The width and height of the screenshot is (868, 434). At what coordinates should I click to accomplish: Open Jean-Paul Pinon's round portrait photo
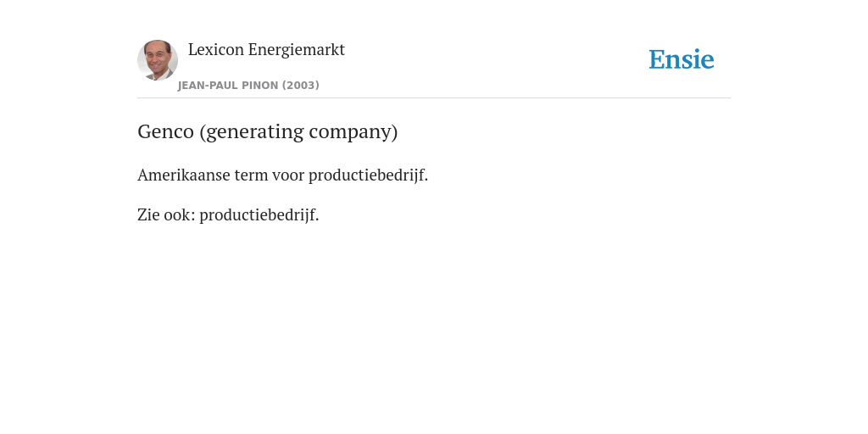pyautogui.click(x=158, y=60)
